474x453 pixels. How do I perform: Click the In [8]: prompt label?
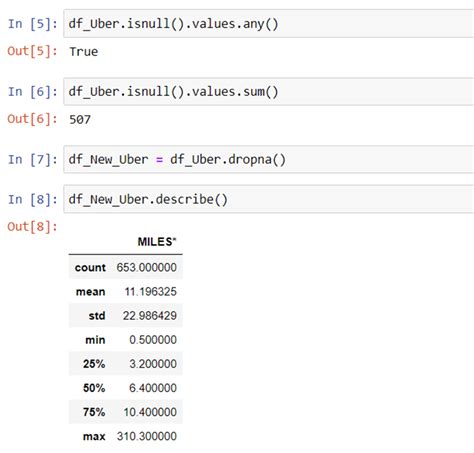(x=33, y=200)
